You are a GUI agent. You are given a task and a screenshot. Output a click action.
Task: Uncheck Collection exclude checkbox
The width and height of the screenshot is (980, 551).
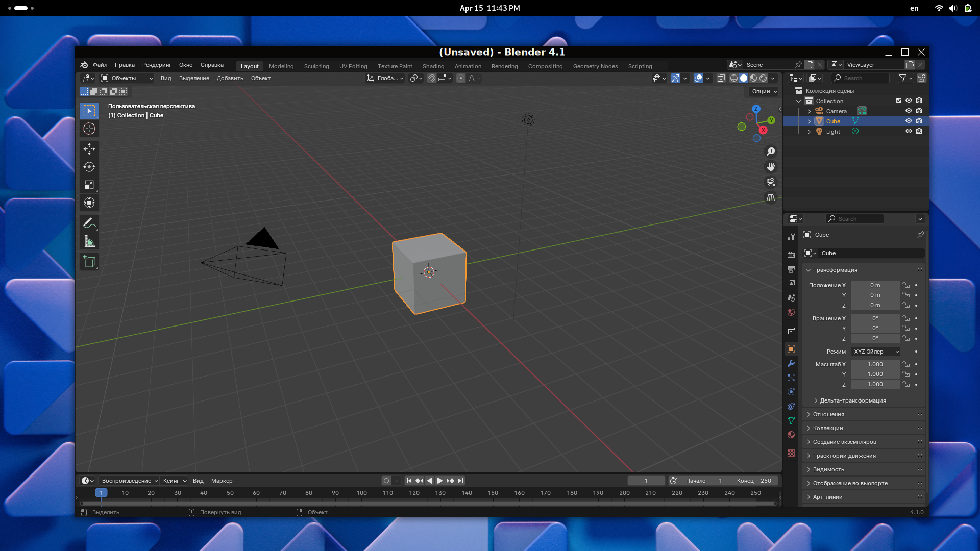click(x=899, y=101)
